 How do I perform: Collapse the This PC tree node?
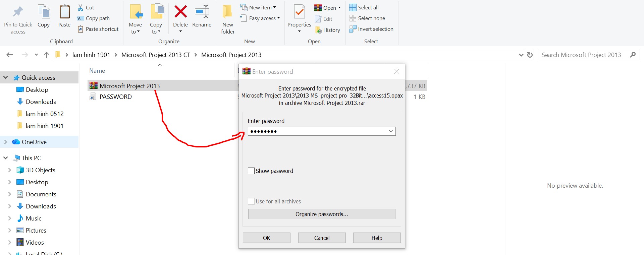[x=6, y=158]
